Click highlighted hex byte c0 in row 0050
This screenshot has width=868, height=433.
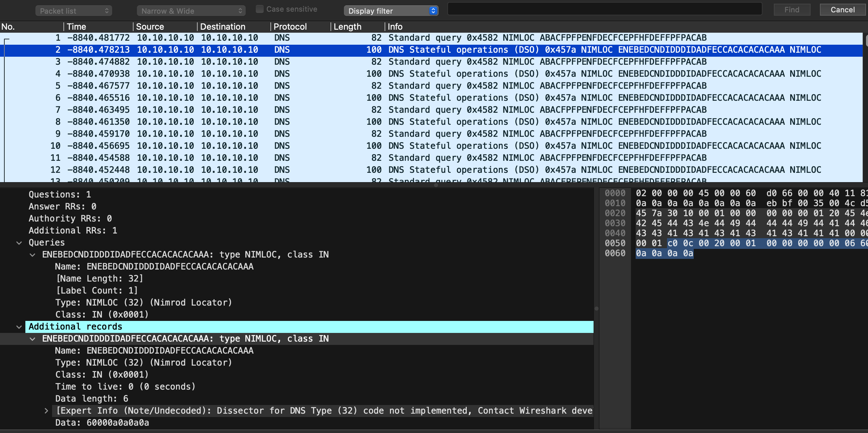pos(672,244)
